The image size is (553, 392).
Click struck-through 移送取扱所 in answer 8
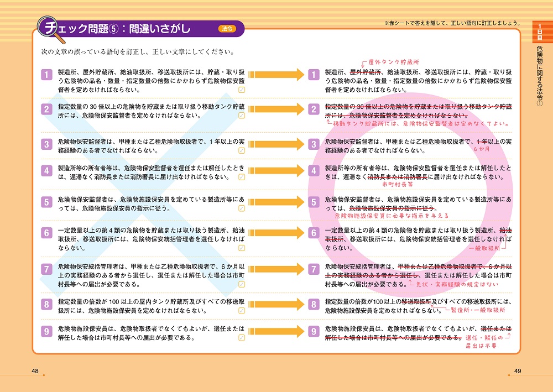(416, 302)
